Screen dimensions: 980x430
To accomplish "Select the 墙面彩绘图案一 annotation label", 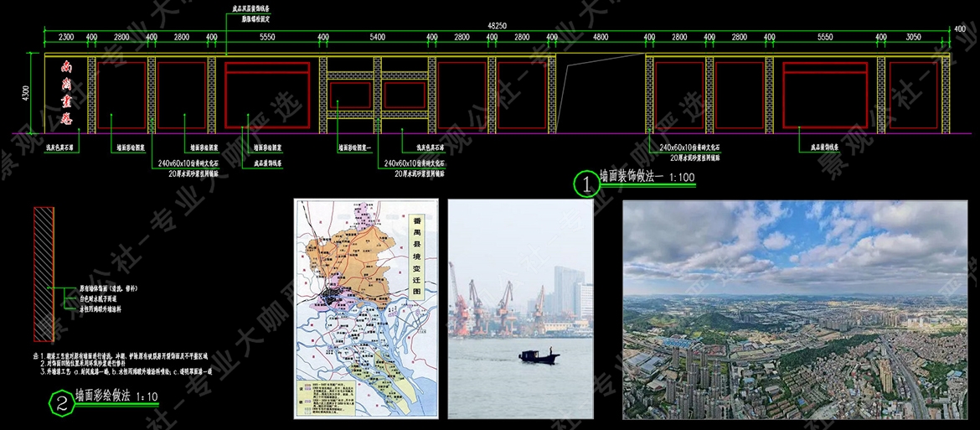I will click(x=354, y=149).
